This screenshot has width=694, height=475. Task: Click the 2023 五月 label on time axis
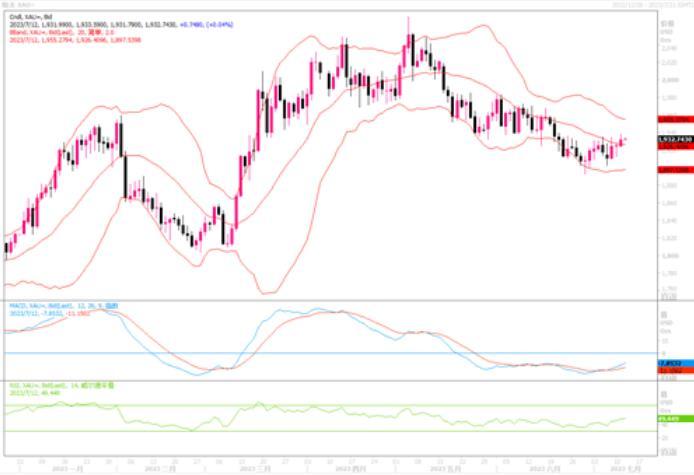point(441,467)
